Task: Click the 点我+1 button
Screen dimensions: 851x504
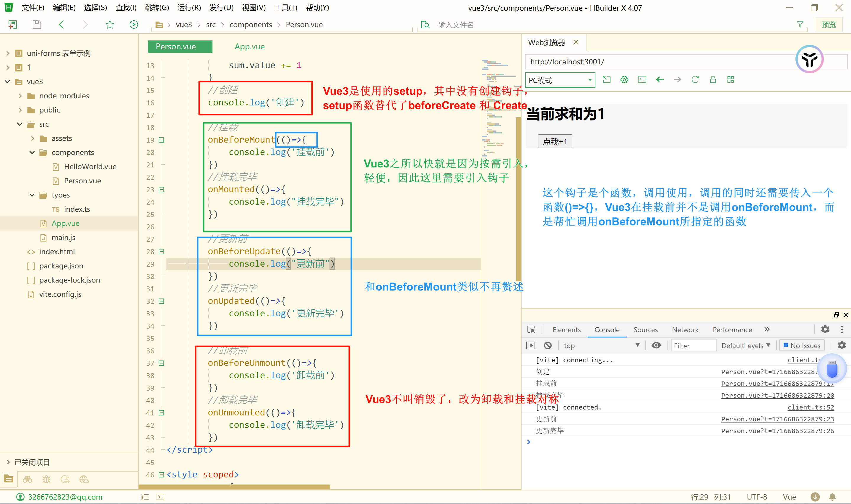Action: pos(555,142)
